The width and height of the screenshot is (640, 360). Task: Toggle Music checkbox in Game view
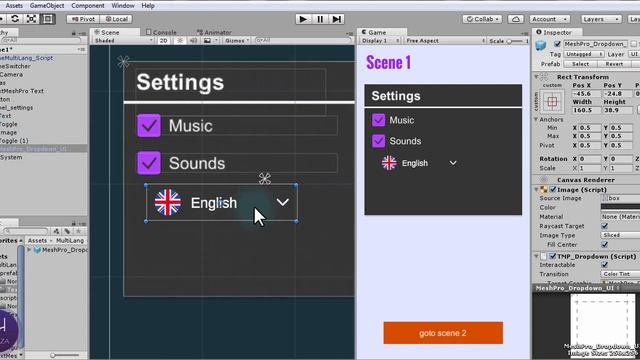[378, 120]
